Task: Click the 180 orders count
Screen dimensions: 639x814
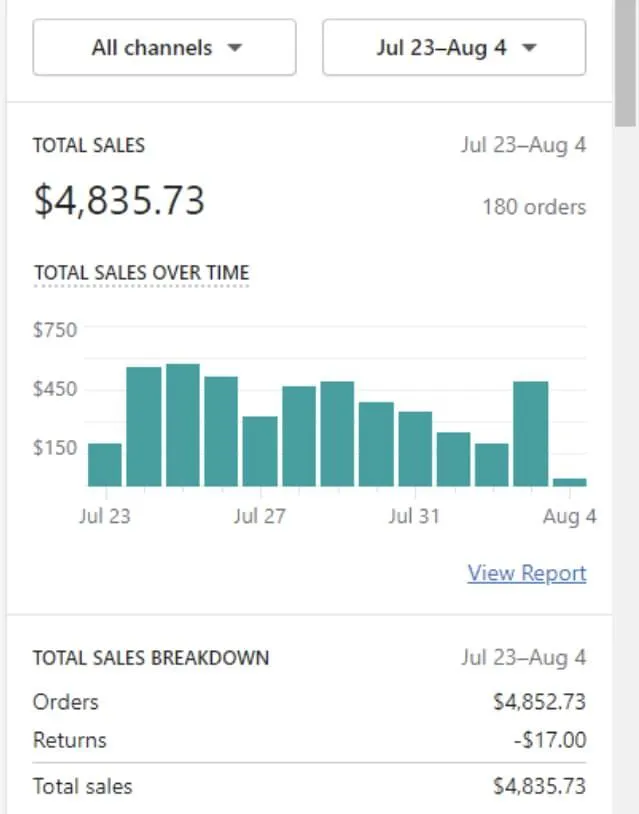Action: coord(533,207)
